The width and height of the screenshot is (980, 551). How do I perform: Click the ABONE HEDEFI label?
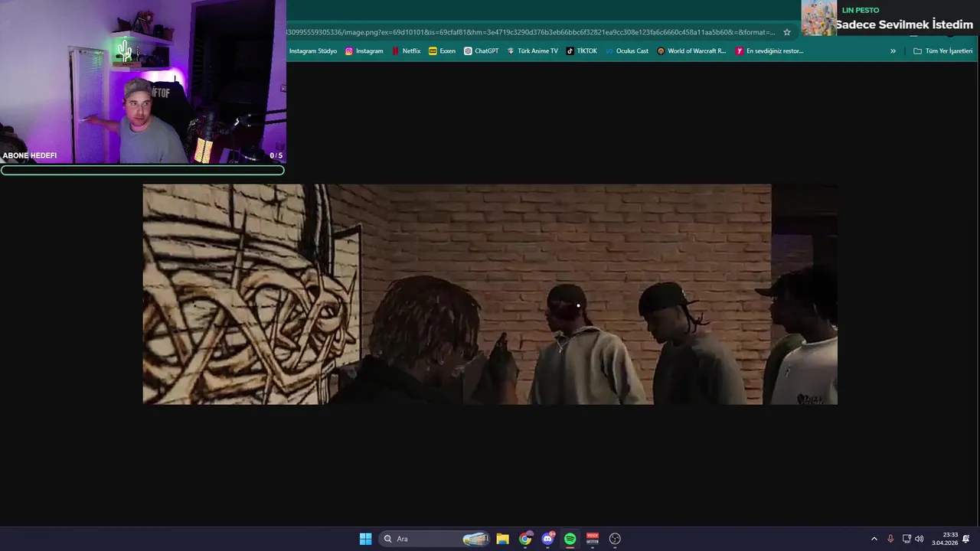(30, 155)
